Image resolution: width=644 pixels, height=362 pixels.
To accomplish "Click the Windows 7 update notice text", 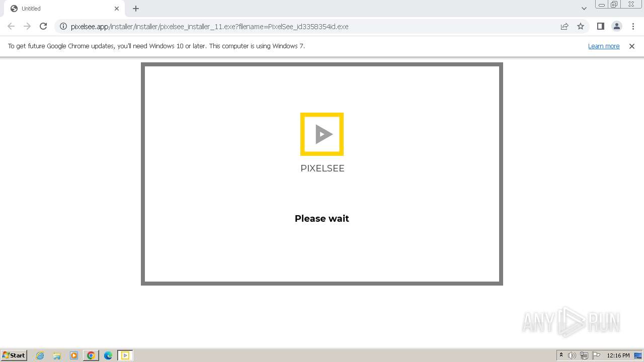I will tap(156, 46).
